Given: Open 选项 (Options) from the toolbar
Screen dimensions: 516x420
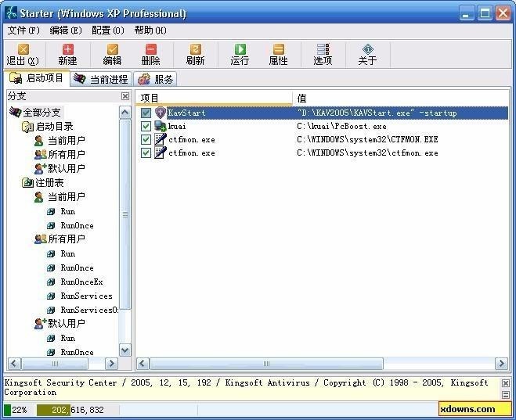Looking at the screenshot, I should (323, 53).
